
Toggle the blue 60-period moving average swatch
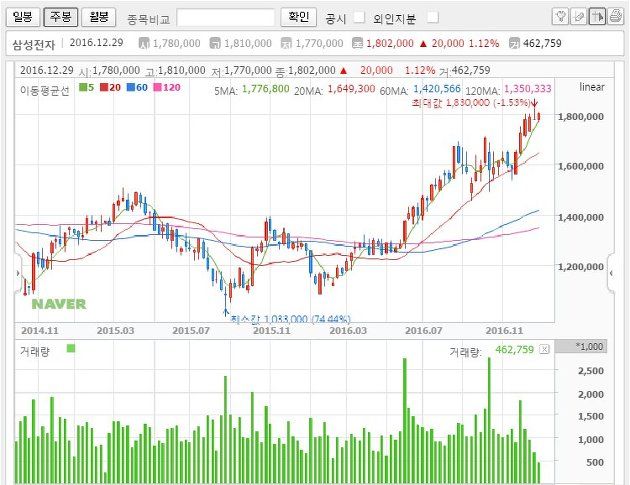click(x=131, y=87)
